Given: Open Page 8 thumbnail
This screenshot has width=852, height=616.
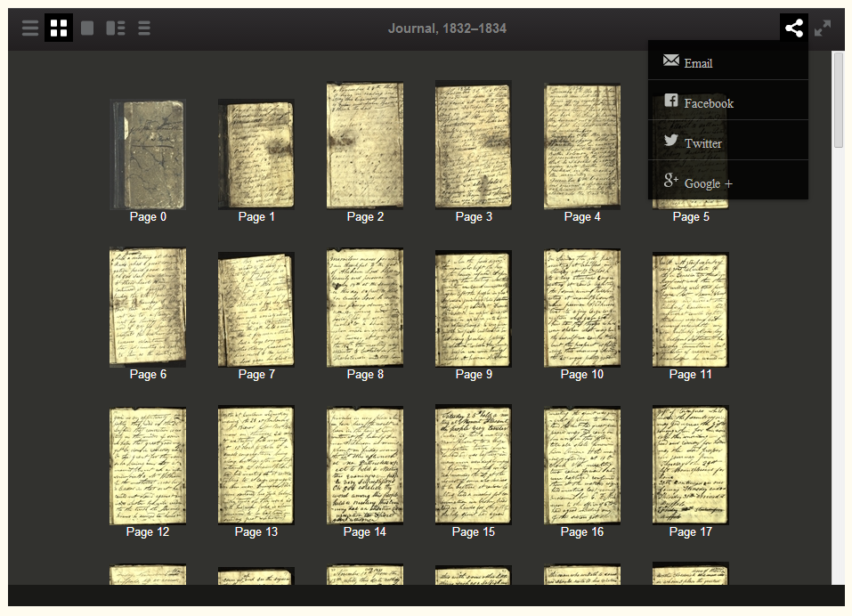Looking at the screenshot, I should [x=365, y=307].
